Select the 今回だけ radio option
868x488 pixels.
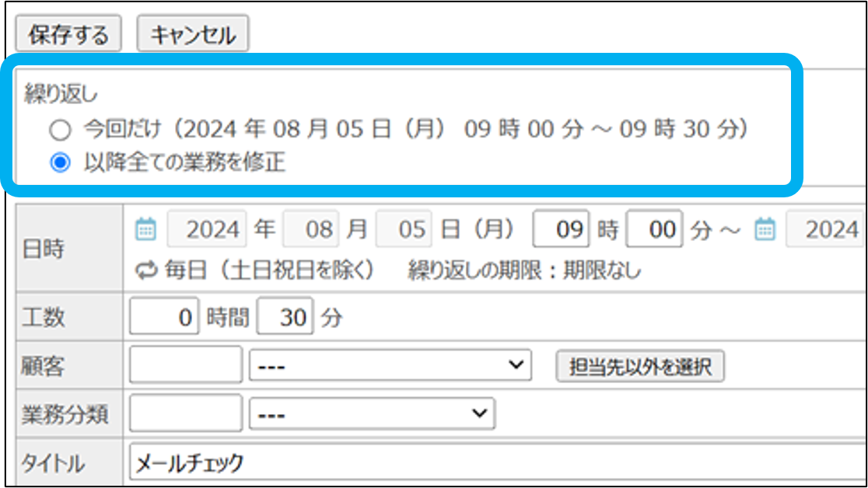click(60, 130)
